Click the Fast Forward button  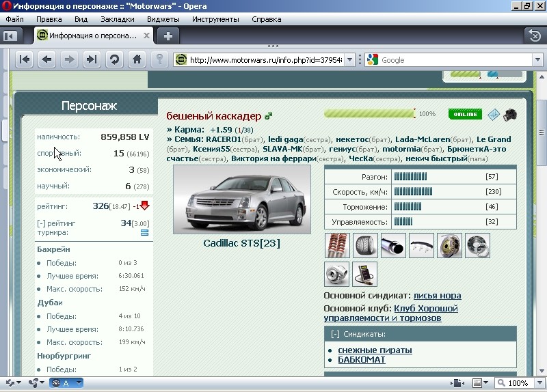[x=92, y=60]
